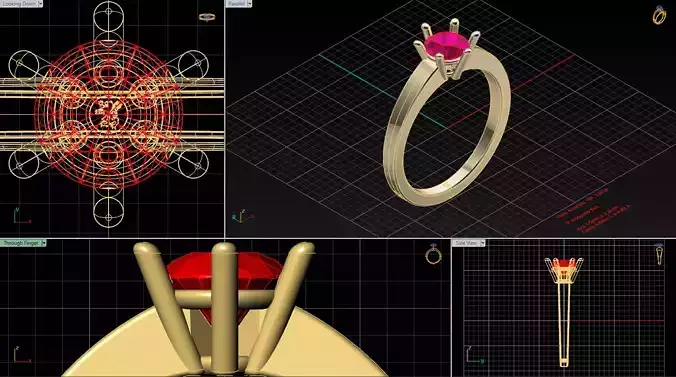Click the side ring icon in Side View viewport
This screenshot has width=676, height=377.
[660, 254]
